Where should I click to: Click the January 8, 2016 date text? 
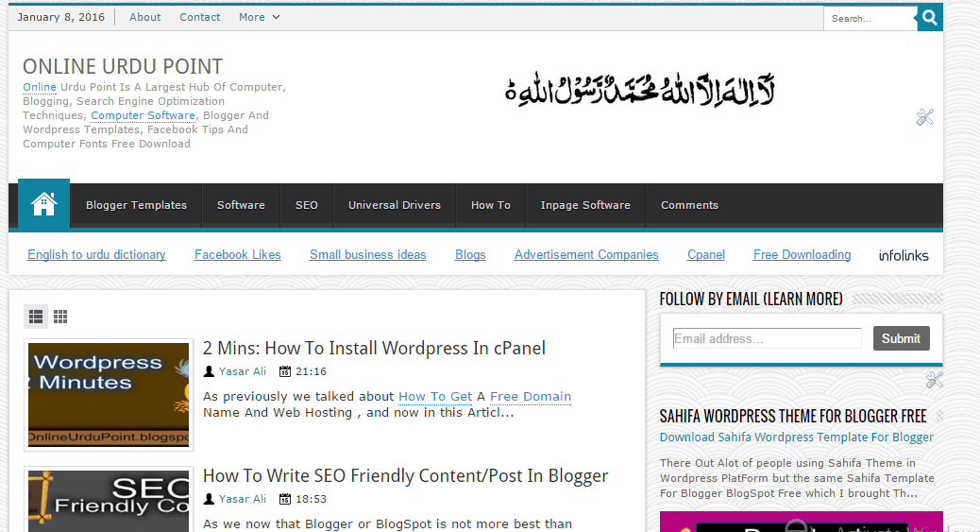61,18
